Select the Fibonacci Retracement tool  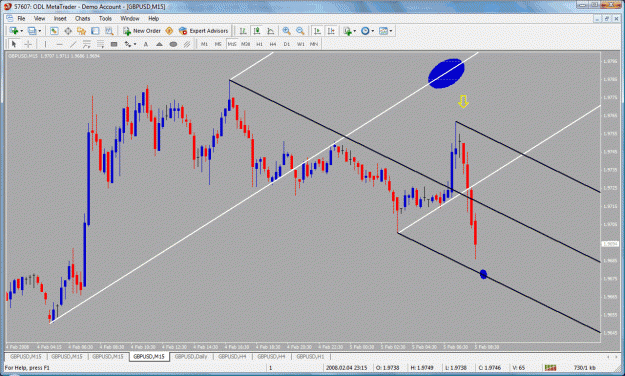tap(100, 44)
